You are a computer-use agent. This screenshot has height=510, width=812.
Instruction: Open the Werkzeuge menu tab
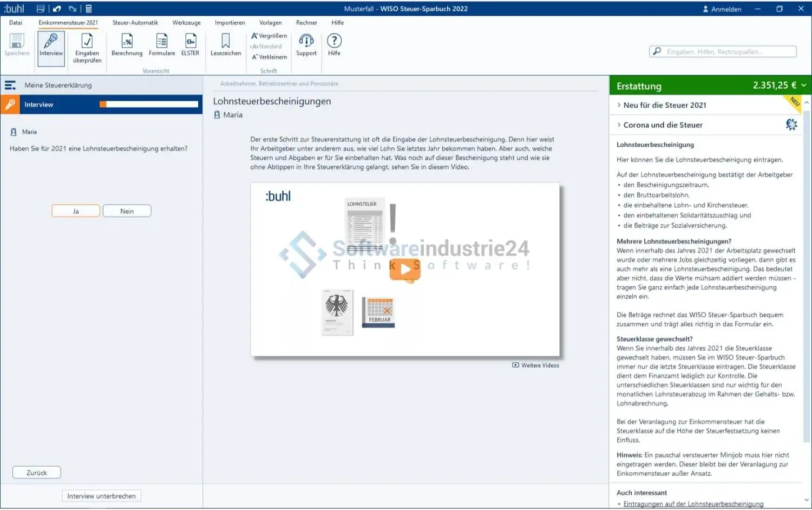tap(186, 23)
